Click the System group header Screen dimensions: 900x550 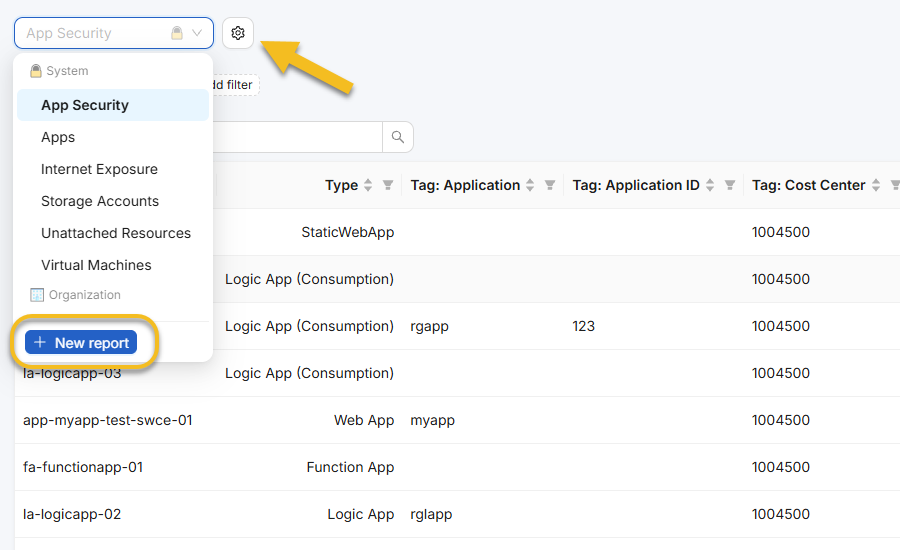click(x=59, y=71)
